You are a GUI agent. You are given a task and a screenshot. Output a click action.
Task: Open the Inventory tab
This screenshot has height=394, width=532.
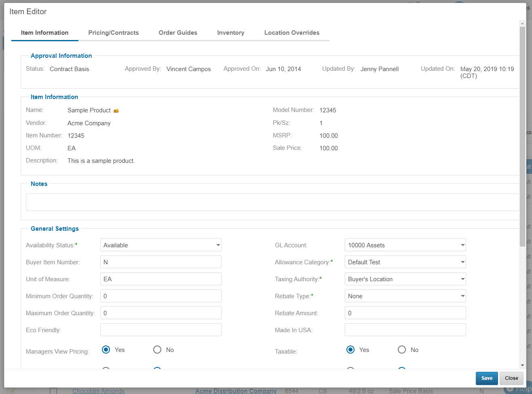click(230, 33)
